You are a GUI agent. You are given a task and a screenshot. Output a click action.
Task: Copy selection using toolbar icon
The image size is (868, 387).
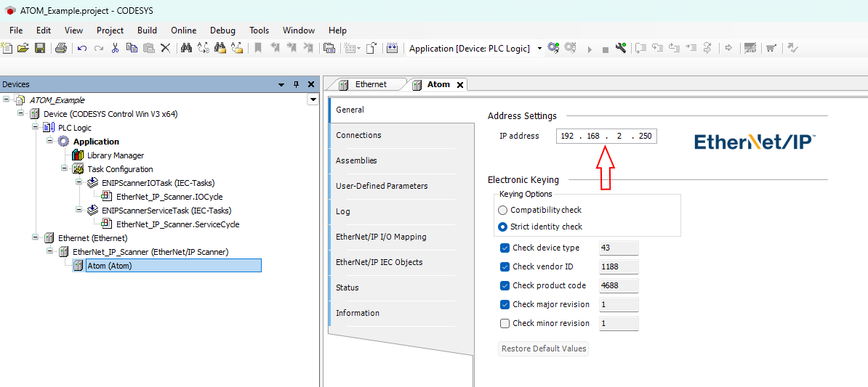point(132,48)
